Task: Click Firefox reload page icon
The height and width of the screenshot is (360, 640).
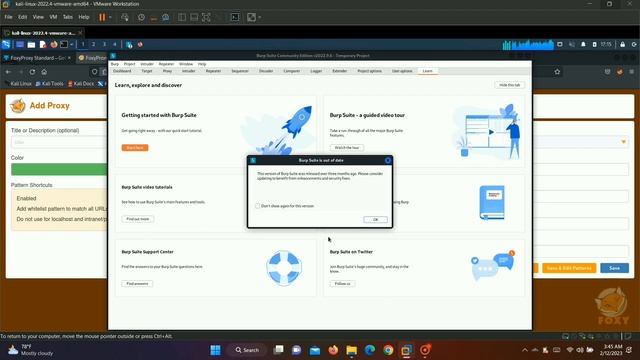Action: pos(32,72)
